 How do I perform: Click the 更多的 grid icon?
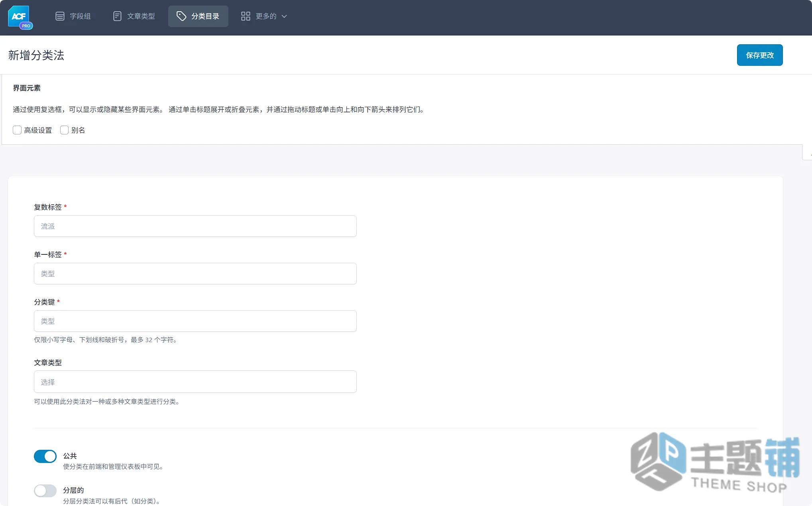click(246, 16)
